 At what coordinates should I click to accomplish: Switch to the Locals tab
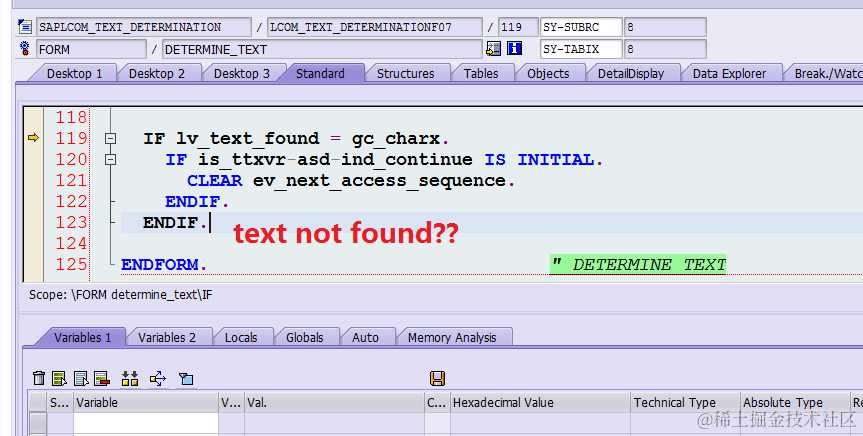click(x=241, y=337)
